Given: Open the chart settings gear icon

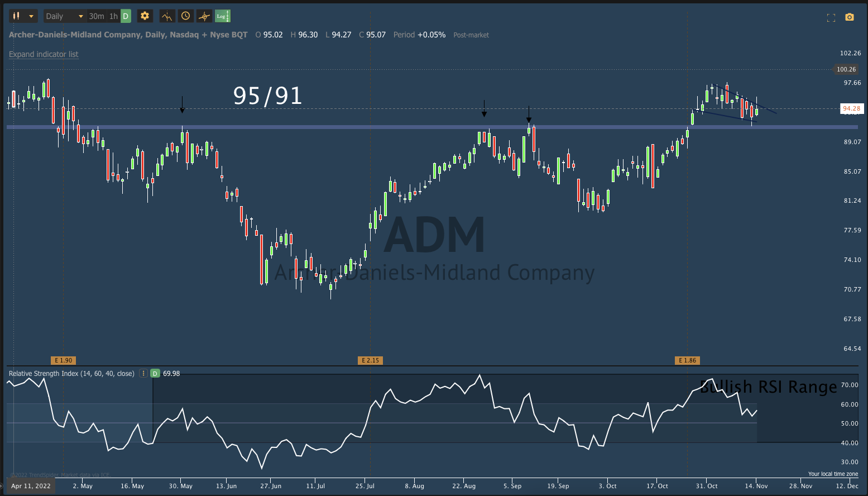Looking at the screenshot, I should coord(145,16).
